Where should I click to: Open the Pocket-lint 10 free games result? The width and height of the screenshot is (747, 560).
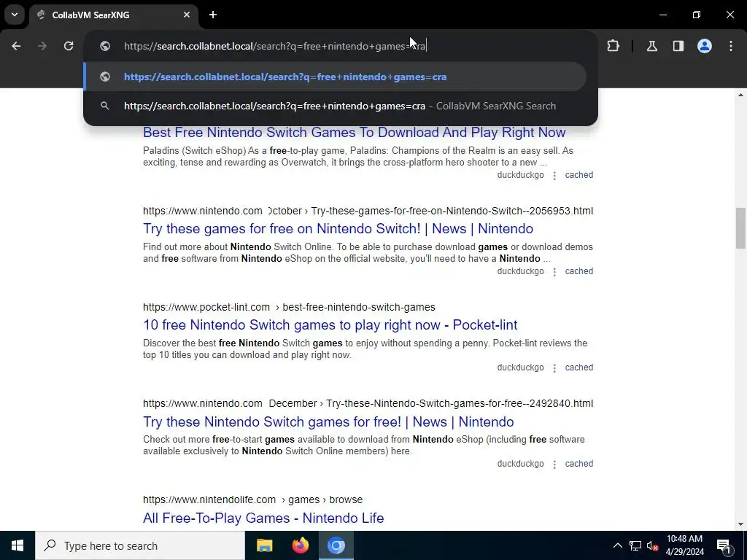point(330,324)
